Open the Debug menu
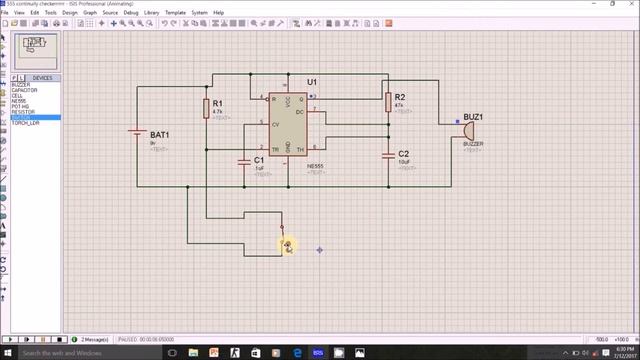 (x=131, y=13)
